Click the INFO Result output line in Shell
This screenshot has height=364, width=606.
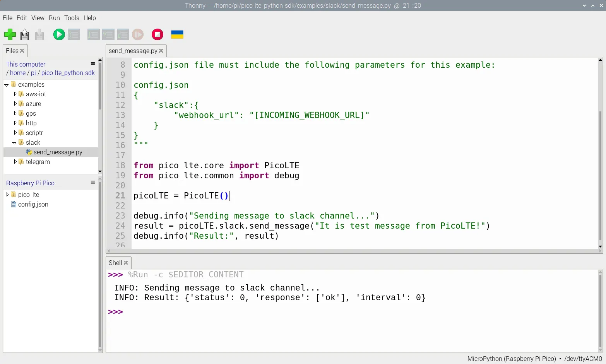[270, 297]
